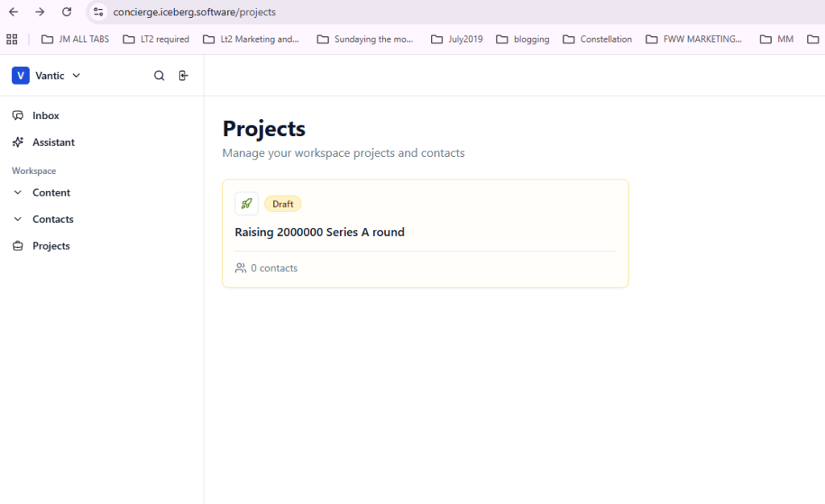This screenshot has width=825, height=504.
Task: Click the Assistant sparkle icon
Action: point(18,143)
